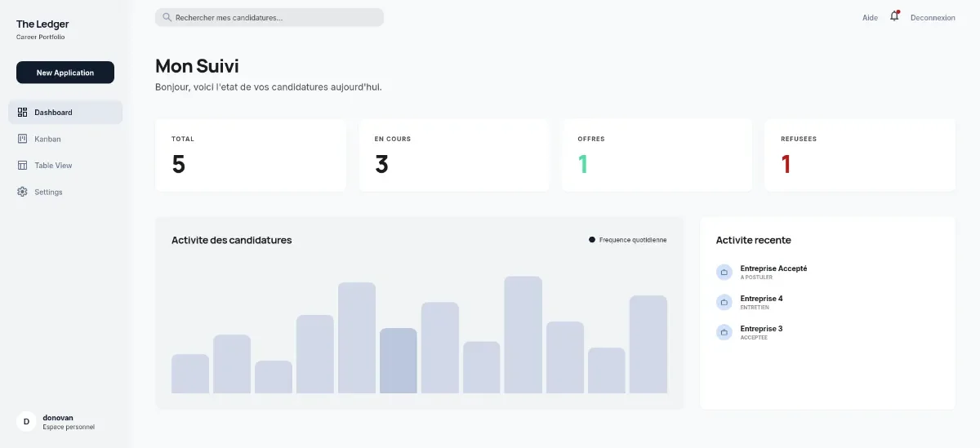Select the TOTAL stat card

click(x=251, y=156)
